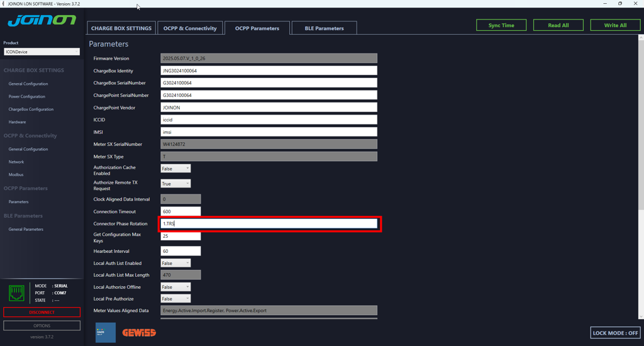Select the OCPP & Connectivity tab
The width and height of the screenshot is (644, 346).
[191, 28]
